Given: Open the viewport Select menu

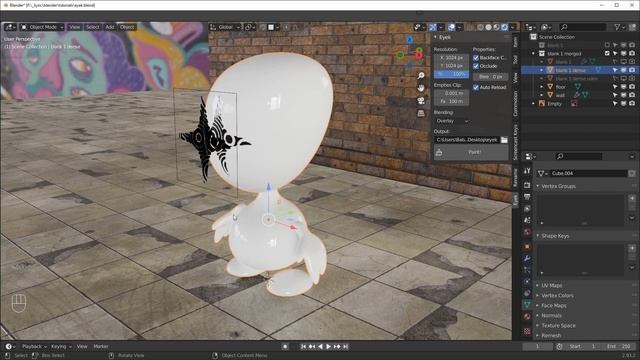Looking at the screenshot, I should (x=93, y=27).
